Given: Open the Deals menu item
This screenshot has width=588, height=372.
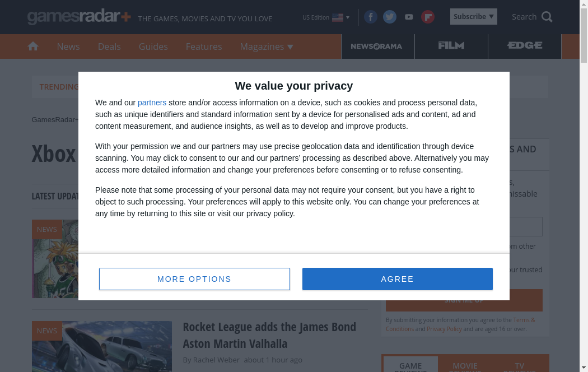Looking at the screenshot, I should click(x=109, y=46).
